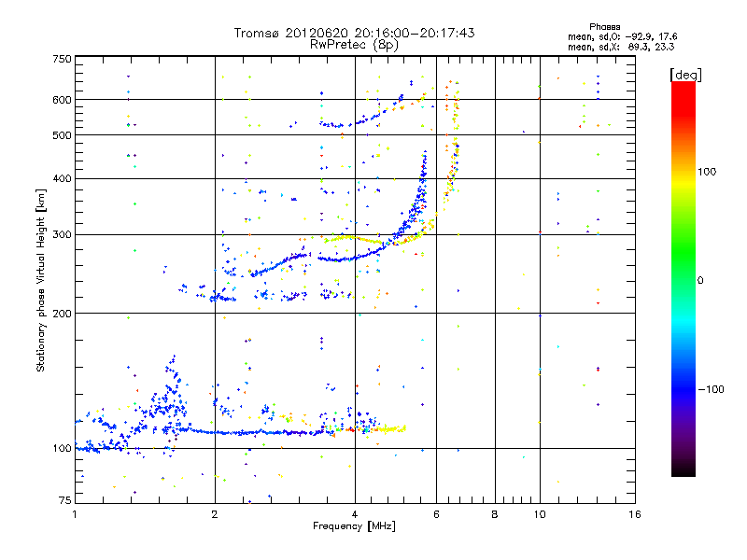
Task: Click the blue F-layer trace rising near 5.6 MHz
Action: coord(421,186)
